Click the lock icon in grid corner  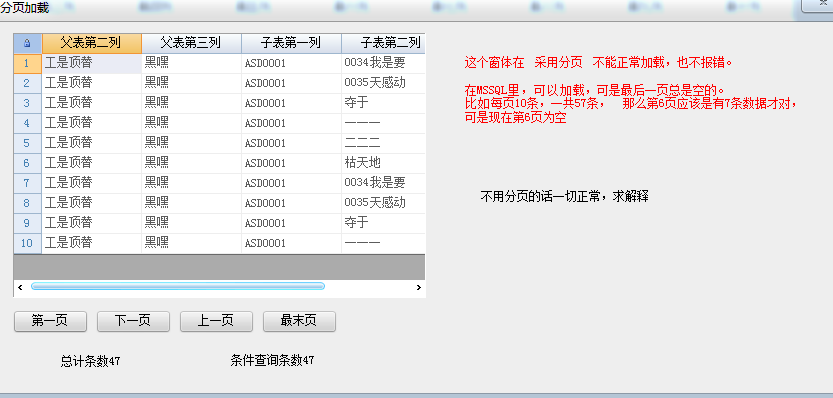pos(28,43)
